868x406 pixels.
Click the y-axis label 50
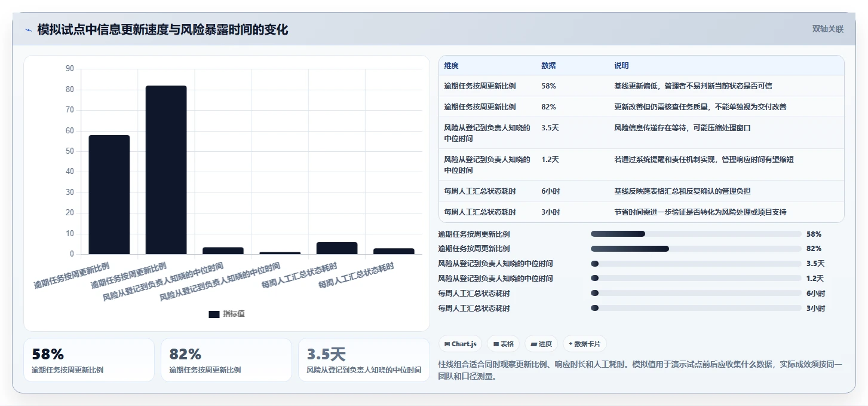pyautogui.click(x=69, y=151)
